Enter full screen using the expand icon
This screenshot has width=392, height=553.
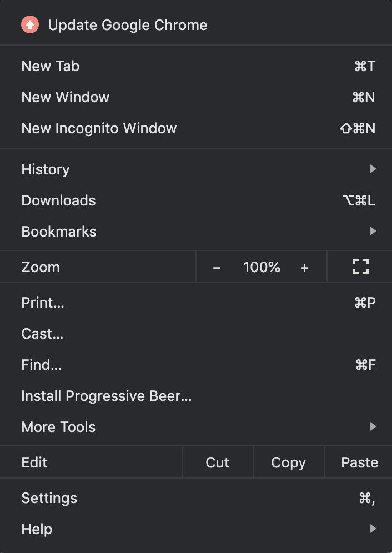coord(360,267)
